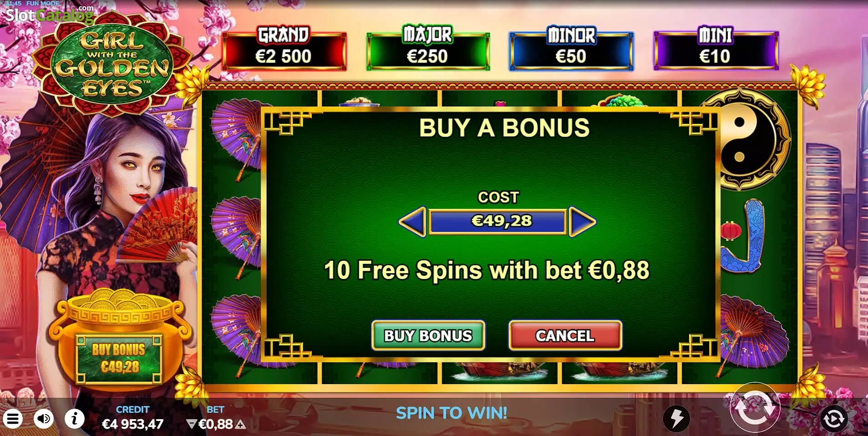
Task: Enable turbo spin lightning icon
Action: click(x=676, y=418)
